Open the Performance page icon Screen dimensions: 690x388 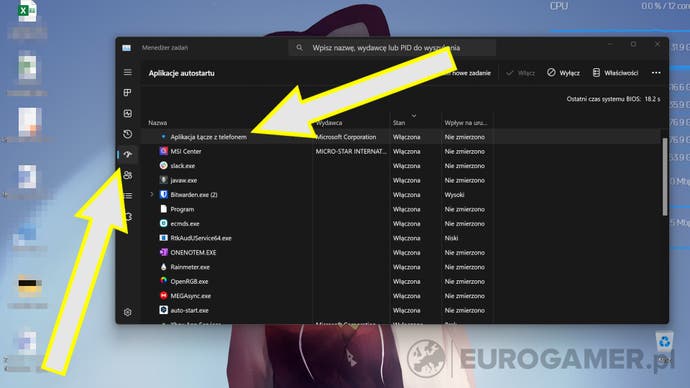pyautogui.click(x=128, y=113)
